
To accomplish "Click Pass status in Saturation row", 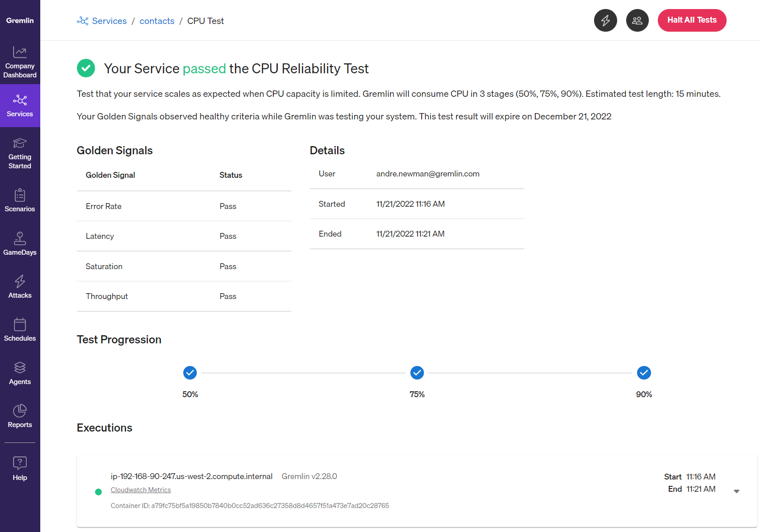I will point(228,266).
